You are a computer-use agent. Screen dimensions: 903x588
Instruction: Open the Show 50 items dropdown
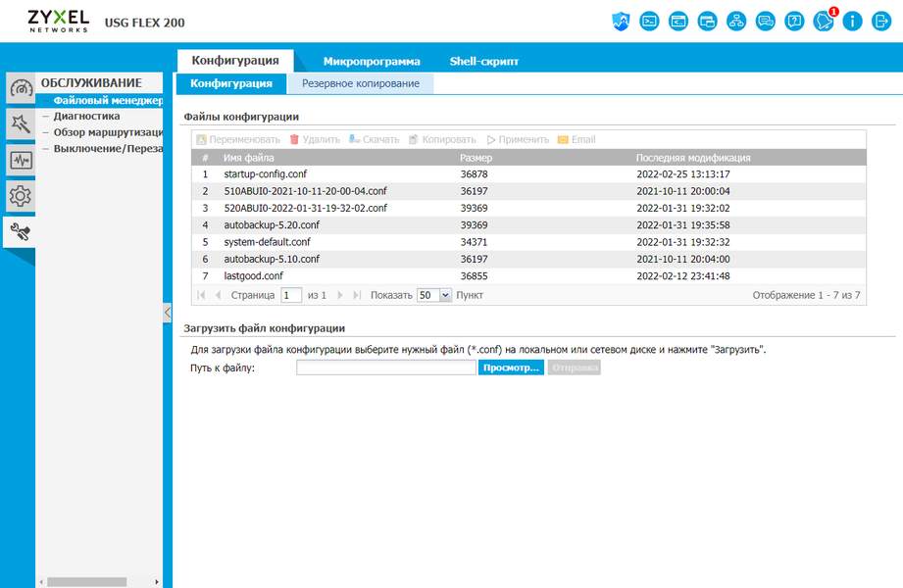coord(434,295)
